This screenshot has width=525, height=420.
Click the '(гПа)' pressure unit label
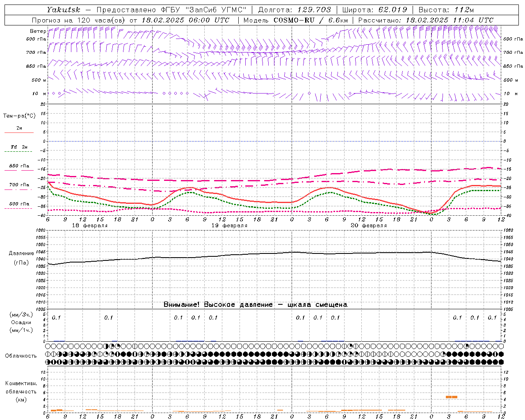(21, 262)
